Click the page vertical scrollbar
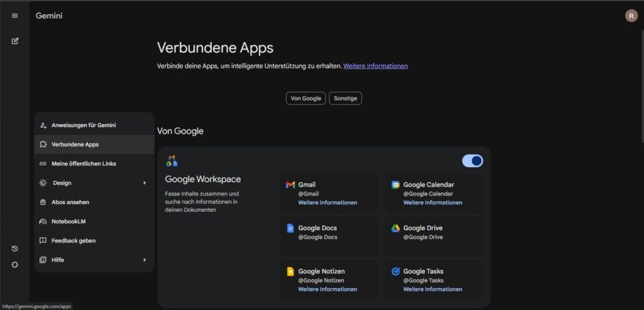This screenshot has height=310, width=644. click(642, 86)
